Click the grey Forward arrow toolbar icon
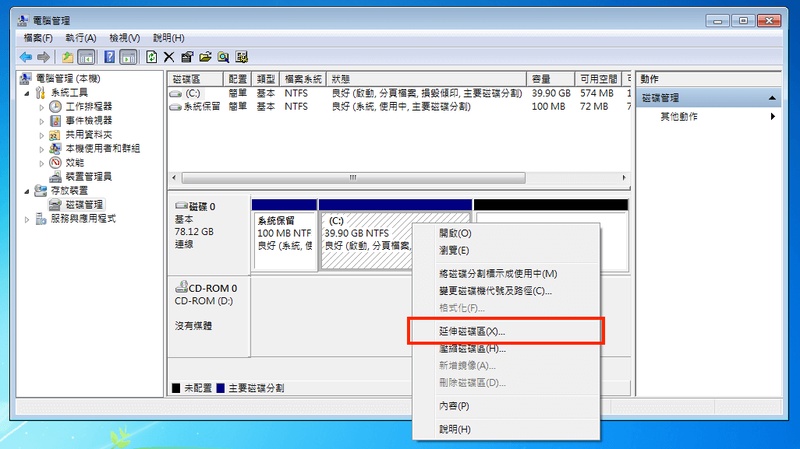 point(43,57)
